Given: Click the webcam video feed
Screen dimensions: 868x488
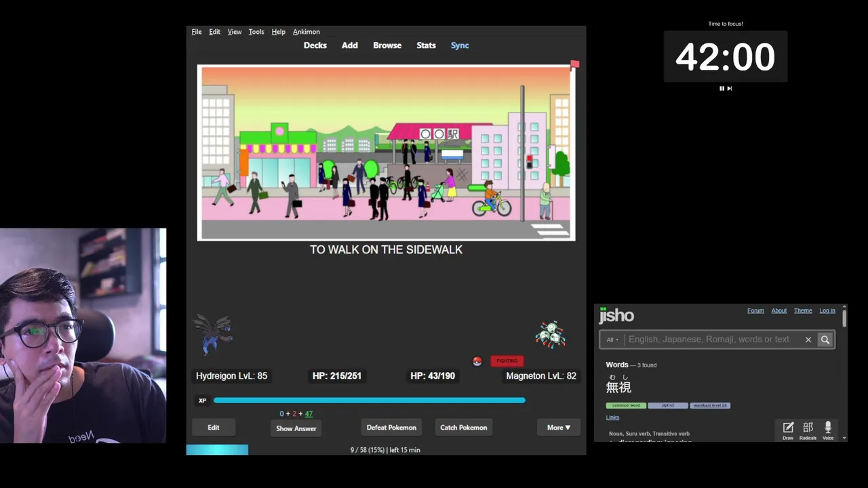Looking at the screenshot, I should [83, 336].
